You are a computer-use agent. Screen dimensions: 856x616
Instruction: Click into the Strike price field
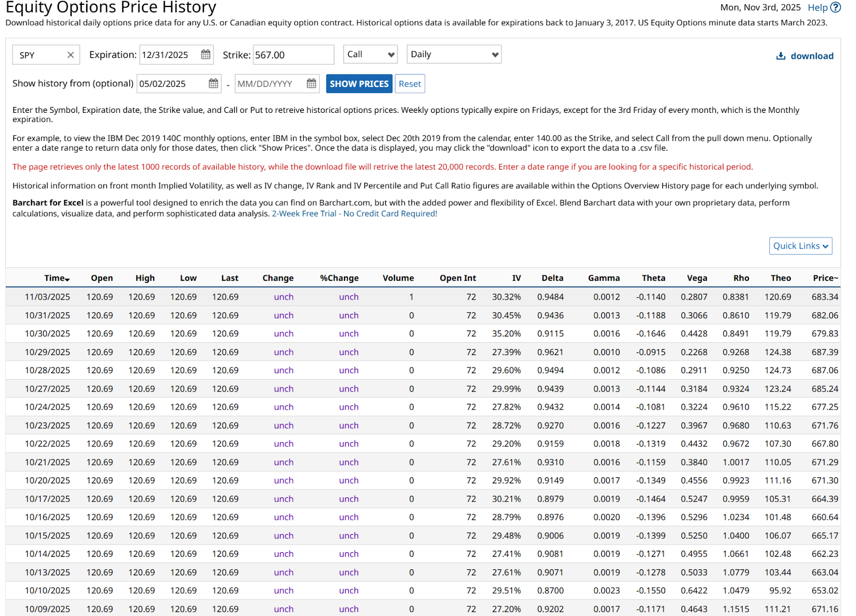[293, 55]
